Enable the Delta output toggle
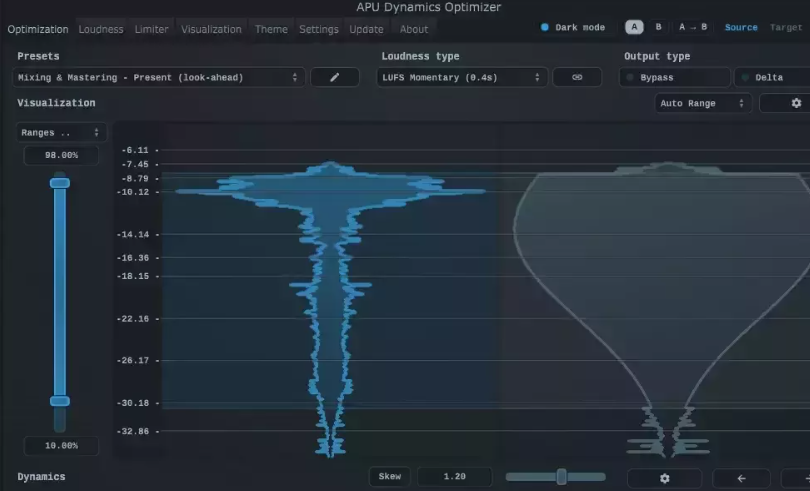810x491 pixels. click(770, 77)
